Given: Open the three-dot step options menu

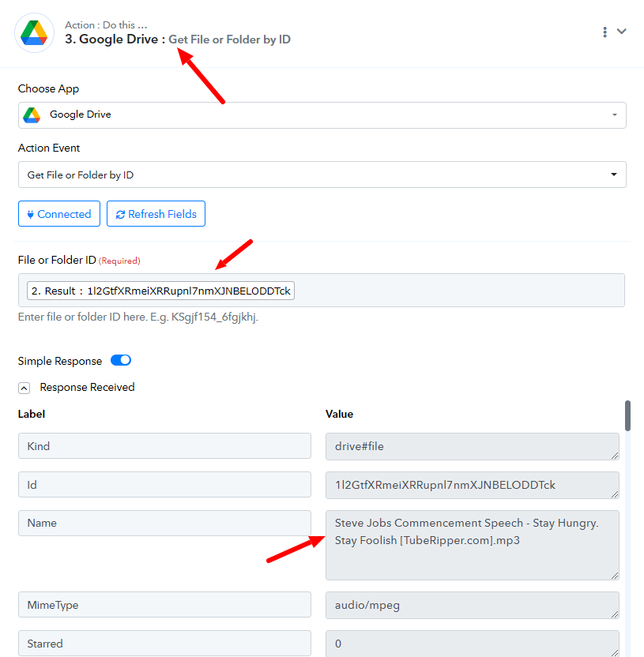Looking at the screenshot, I should pyautogui.click(x=604, y=32).
